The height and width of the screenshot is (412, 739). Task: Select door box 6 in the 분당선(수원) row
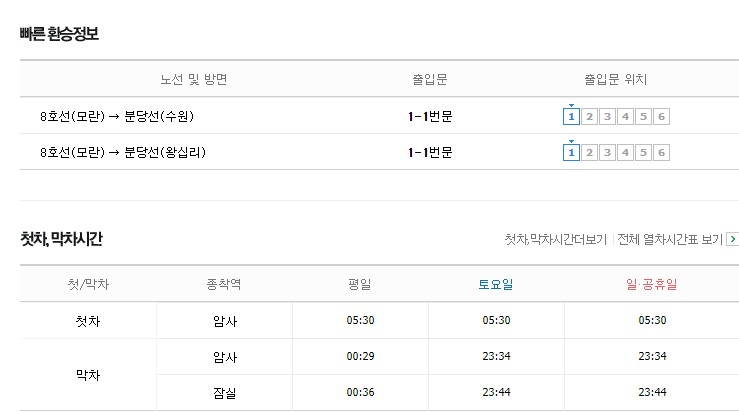tap(661, 116)
